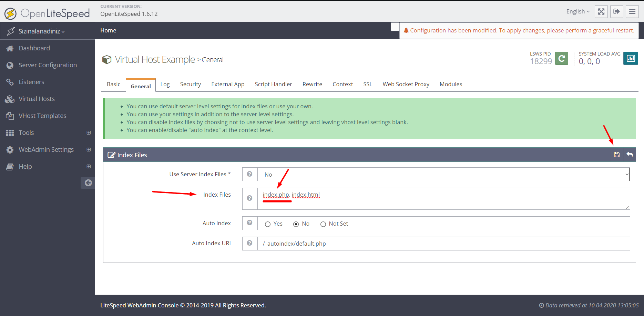
Task: Show help for Use Server Index Files
Action: click(250, 174)
